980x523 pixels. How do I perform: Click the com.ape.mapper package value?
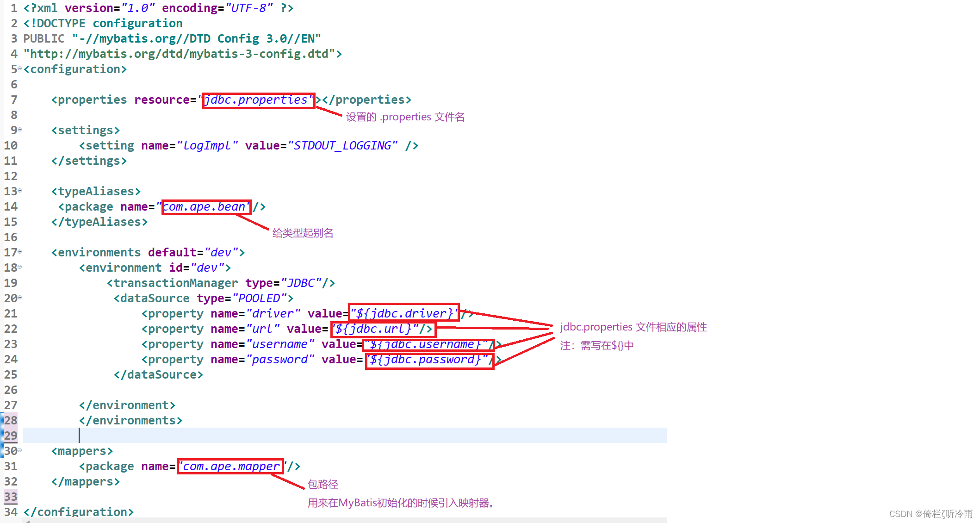(x=230, y=466)
